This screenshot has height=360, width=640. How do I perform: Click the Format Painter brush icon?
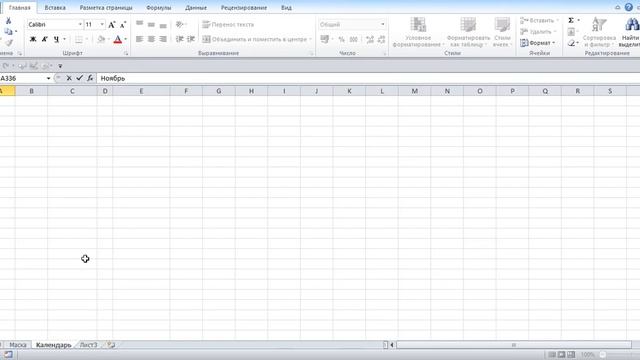(9, 42)
